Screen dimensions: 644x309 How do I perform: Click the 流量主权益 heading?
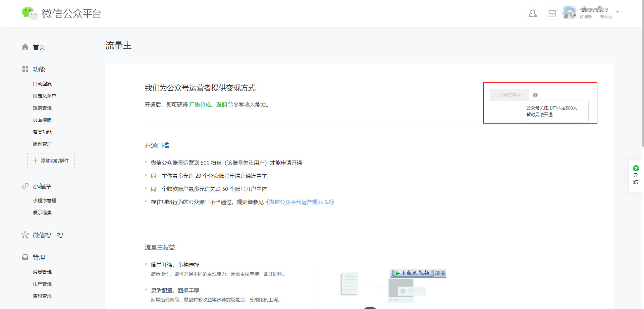160,248
